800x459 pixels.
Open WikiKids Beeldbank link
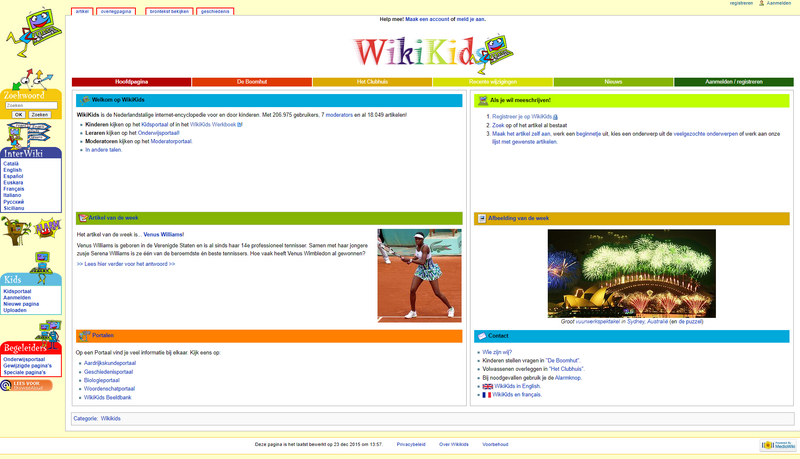click(108, 397)
